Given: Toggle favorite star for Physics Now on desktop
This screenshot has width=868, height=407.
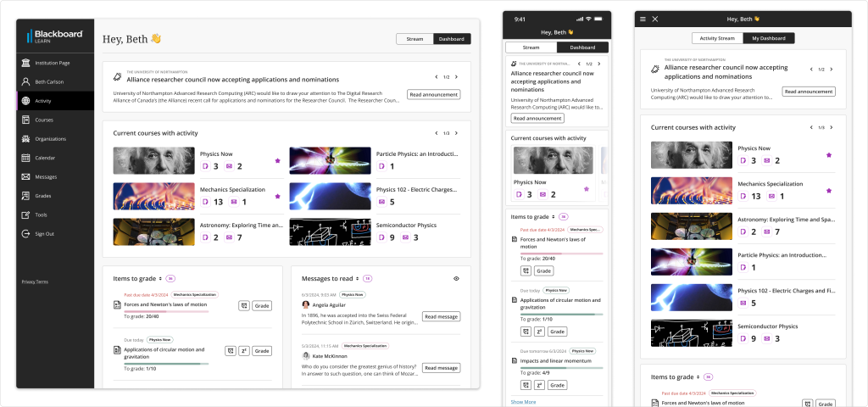Looking at the screenshot, I should [x=277, y=160].
